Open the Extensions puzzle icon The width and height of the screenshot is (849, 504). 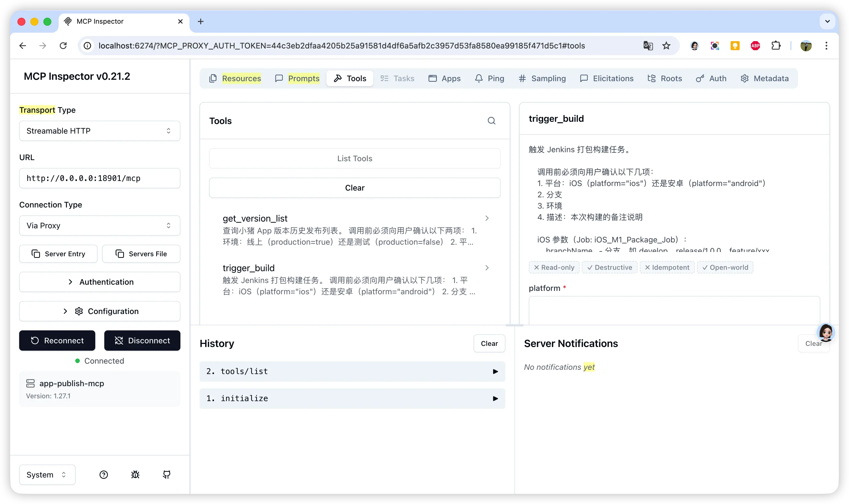click(x=776, y=45)
